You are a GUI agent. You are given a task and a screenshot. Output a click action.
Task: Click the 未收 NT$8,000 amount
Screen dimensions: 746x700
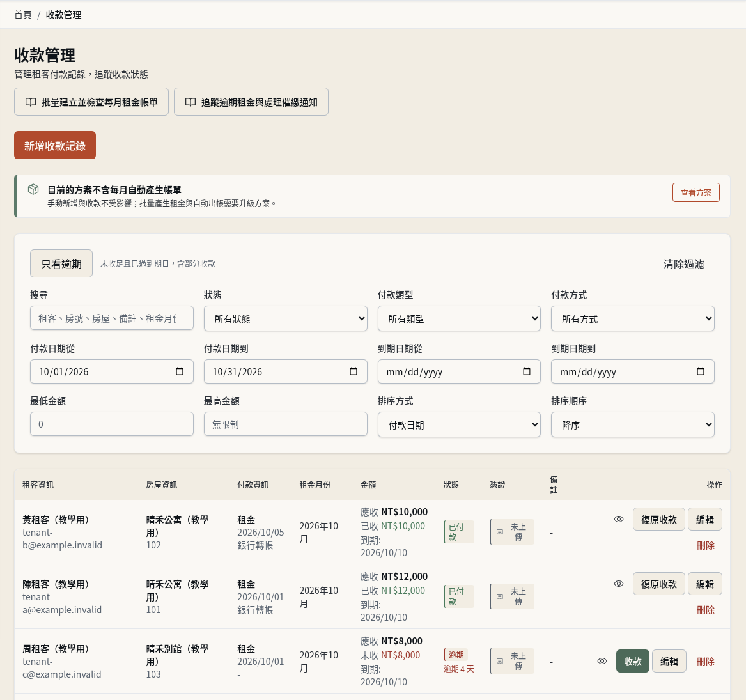[390, 655]
